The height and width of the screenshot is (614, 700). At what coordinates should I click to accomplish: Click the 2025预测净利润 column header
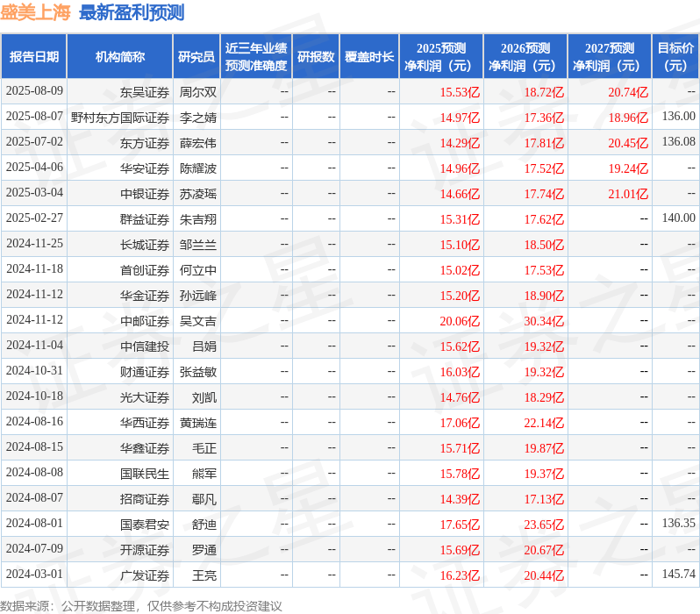pyautogui.click(x=440, y=57)
